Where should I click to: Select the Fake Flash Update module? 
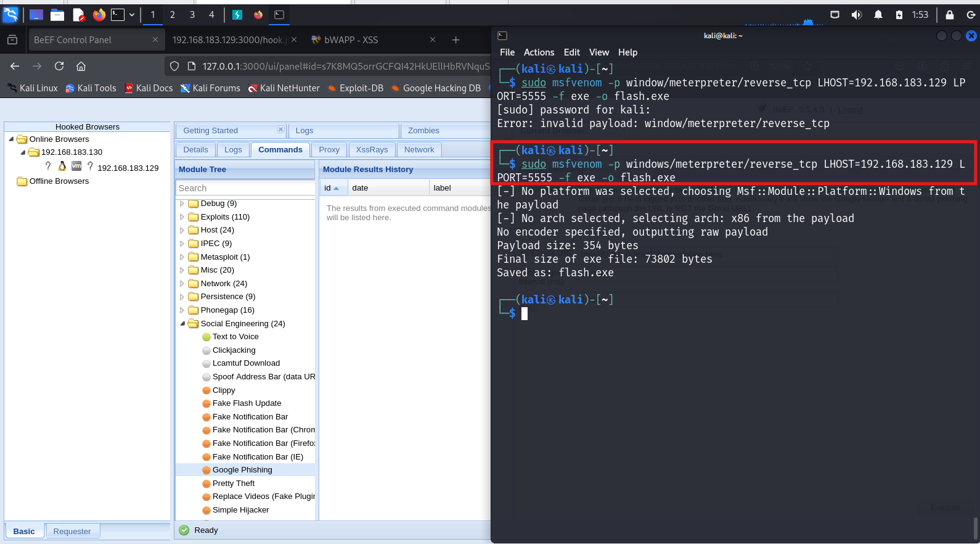point(247,403)
